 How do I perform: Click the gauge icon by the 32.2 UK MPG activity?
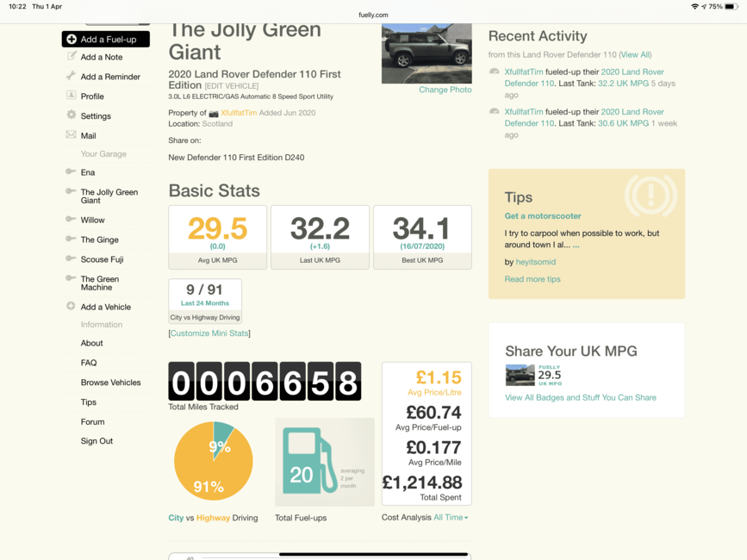[x=495, y=72]
